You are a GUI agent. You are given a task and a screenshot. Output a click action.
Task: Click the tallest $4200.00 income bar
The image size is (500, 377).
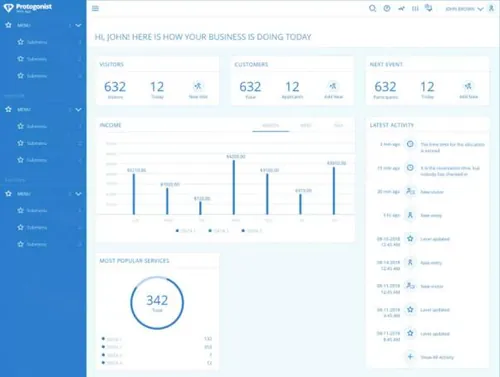click(x=234, y=187)
